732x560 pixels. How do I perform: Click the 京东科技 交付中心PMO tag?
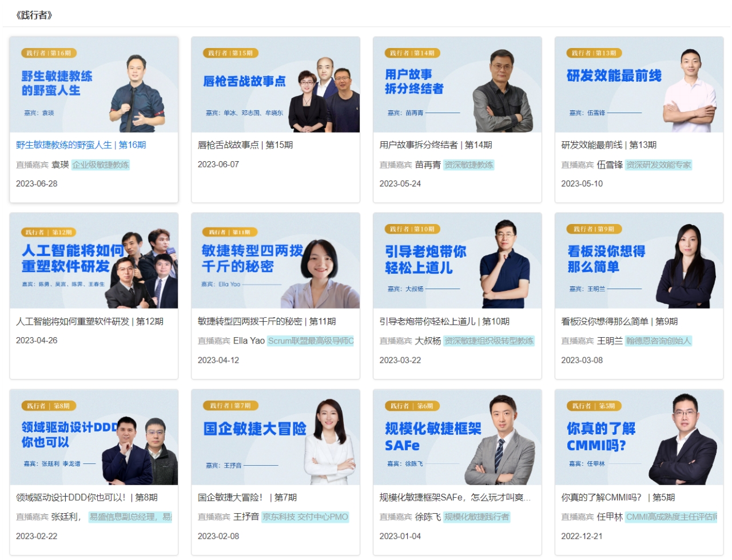[305, 517]
